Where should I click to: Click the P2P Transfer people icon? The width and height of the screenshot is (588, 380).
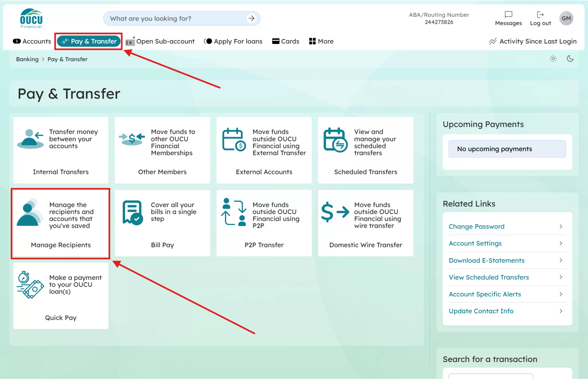tap(234, 212)
